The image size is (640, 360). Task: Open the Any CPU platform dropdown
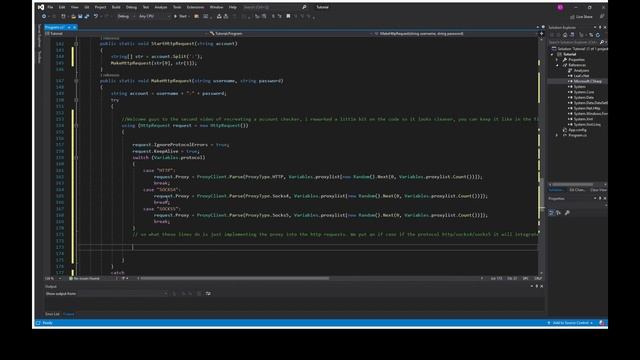[x=153, y=16]
